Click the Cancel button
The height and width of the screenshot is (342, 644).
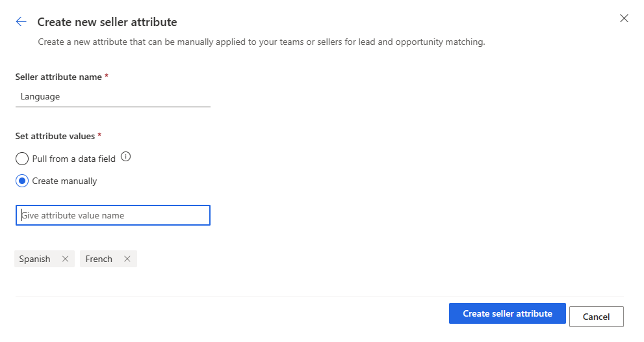pyautogui.click(x=596, y=317)
